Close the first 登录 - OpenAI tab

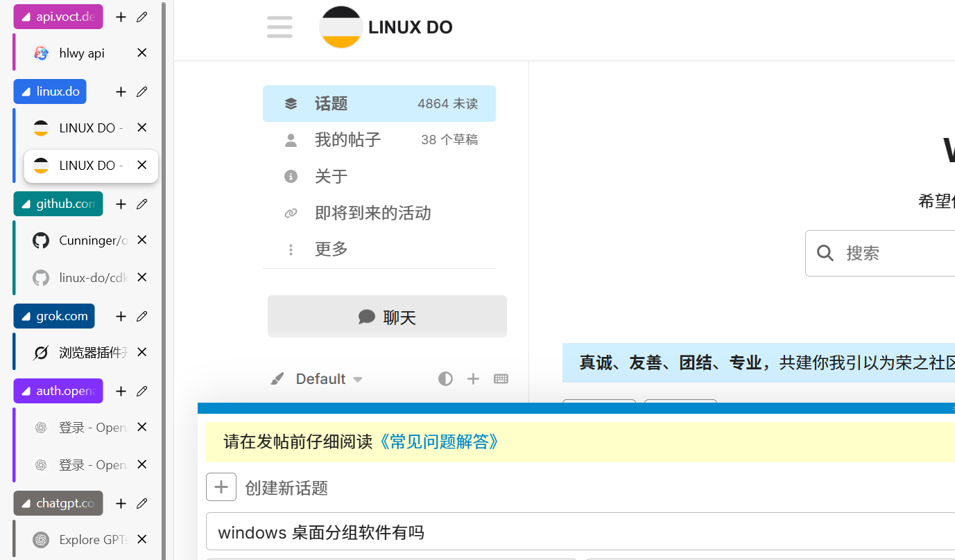[x=142, y=427]
